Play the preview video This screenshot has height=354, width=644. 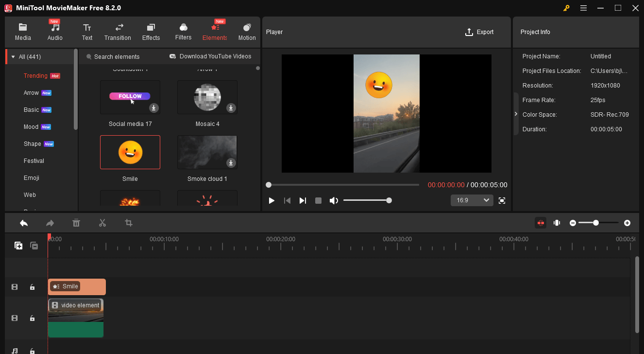[x=271, y=200]
